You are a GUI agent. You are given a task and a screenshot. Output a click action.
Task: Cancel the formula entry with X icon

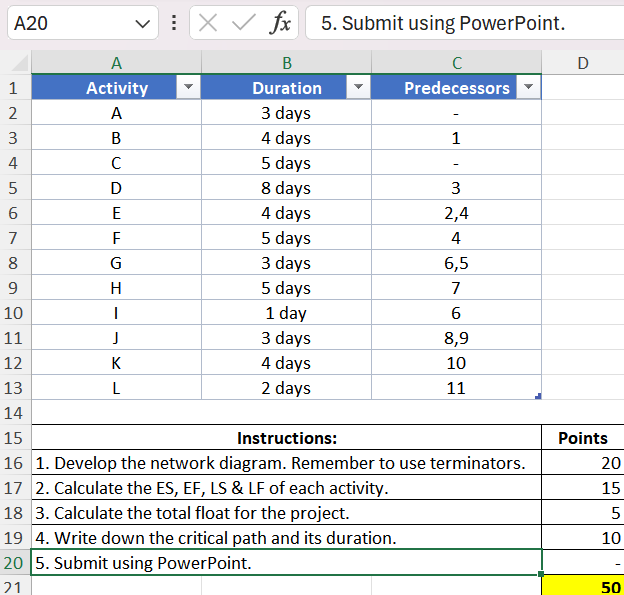click(208, 23)
